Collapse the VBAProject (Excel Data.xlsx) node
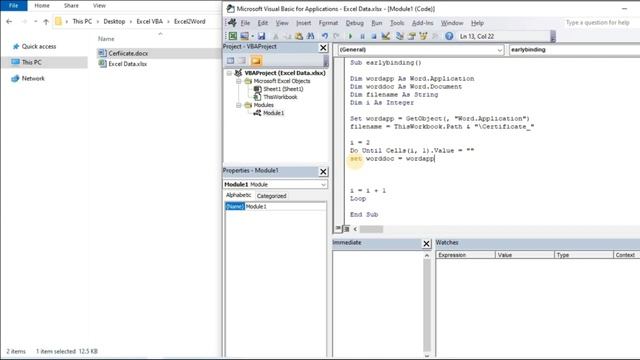The image size is (640, 360). (229, 73)
